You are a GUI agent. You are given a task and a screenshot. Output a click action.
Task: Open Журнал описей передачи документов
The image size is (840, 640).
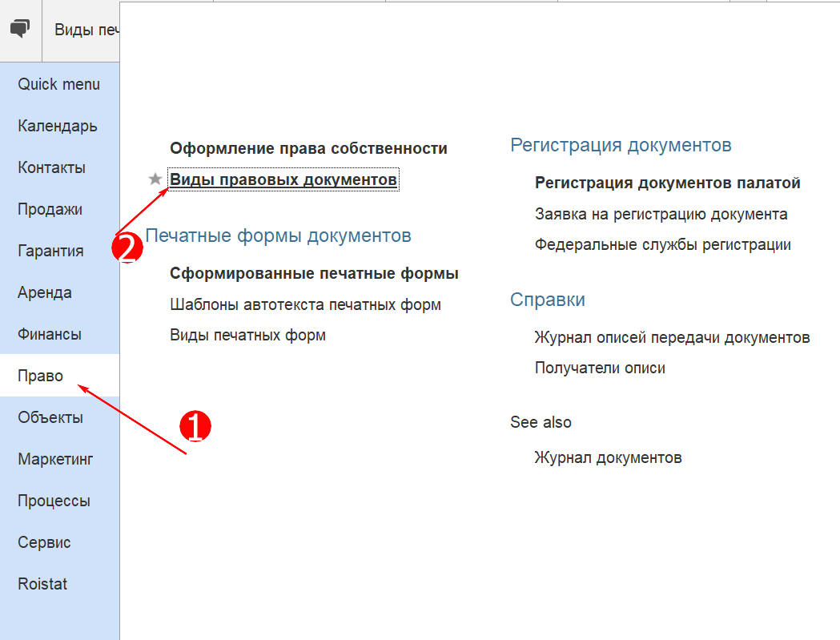coord(672,337)
